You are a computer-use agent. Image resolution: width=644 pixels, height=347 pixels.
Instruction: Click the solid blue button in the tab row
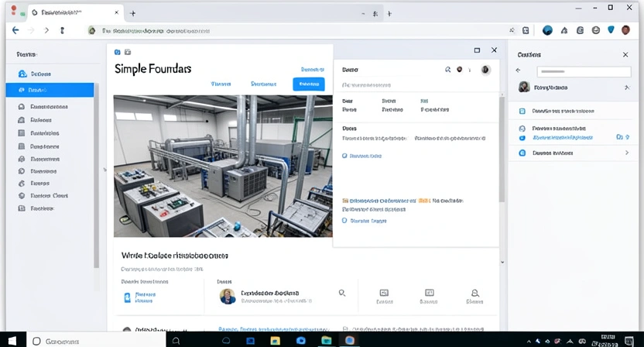tap(309, 84)
